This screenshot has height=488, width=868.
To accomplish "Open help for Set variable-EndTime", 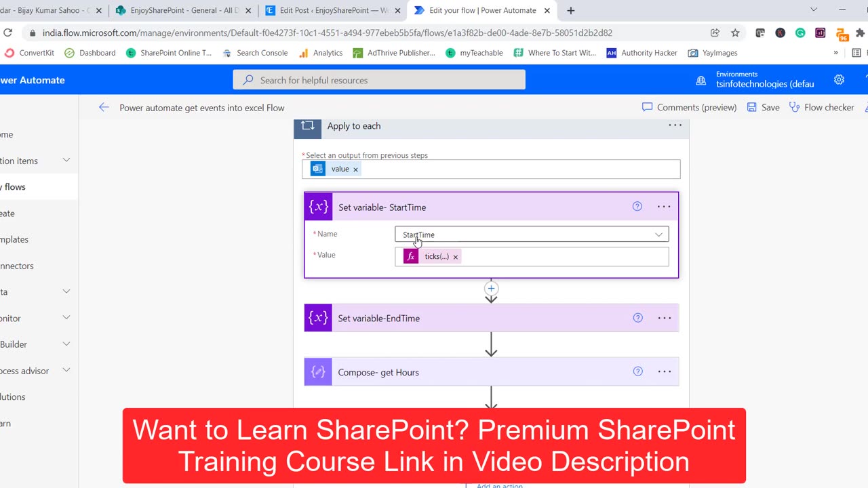I will point(637,317).
